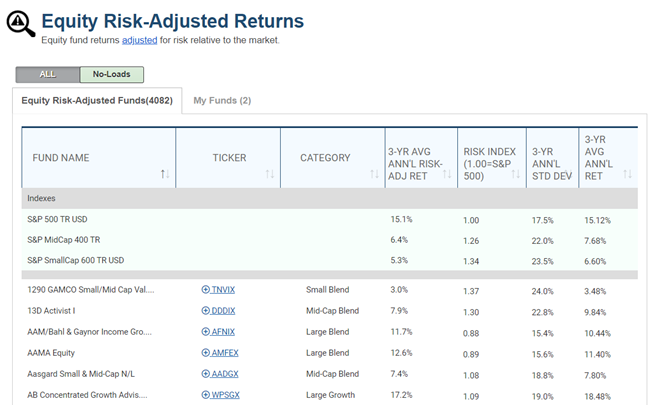Open the WPSGX ticker link

click(x=226, y=395)
